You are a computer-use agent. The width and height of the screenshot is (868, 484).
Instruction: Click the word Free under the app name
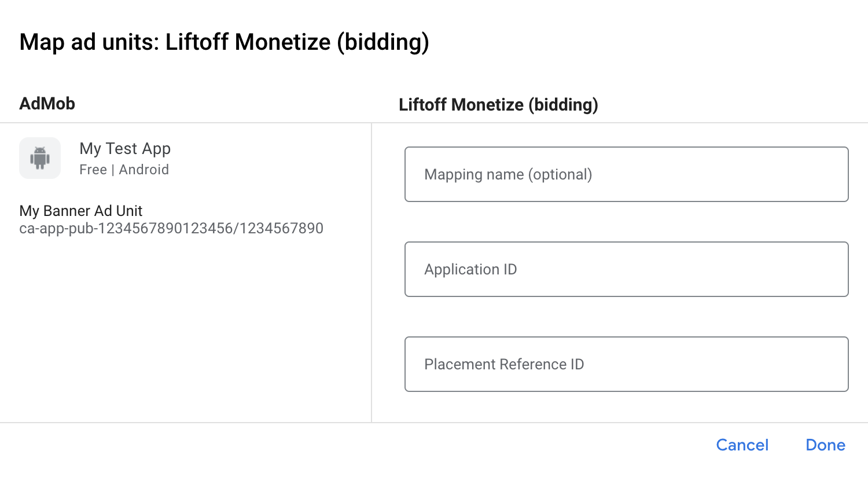[93, 170]
